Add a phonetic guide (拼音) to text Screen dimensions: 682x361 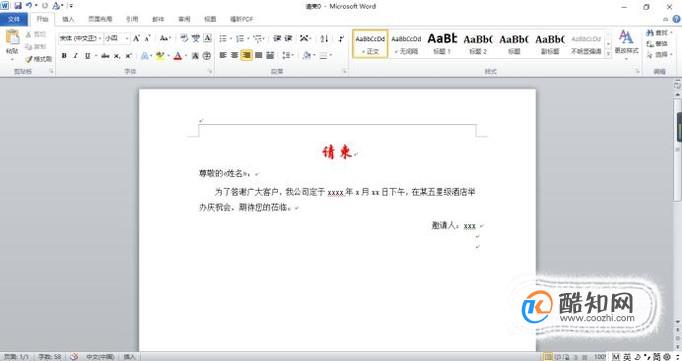click(196, 38)
